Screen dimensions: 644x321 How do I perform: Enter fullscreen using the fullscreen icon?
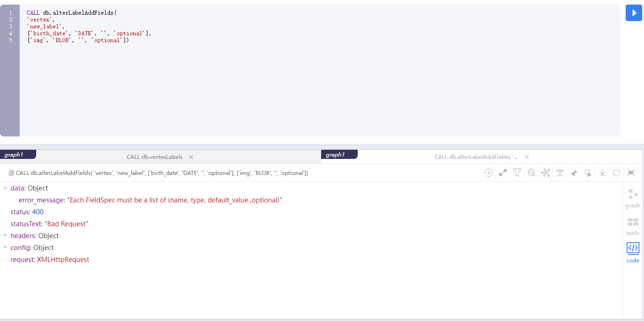[630, 173]
